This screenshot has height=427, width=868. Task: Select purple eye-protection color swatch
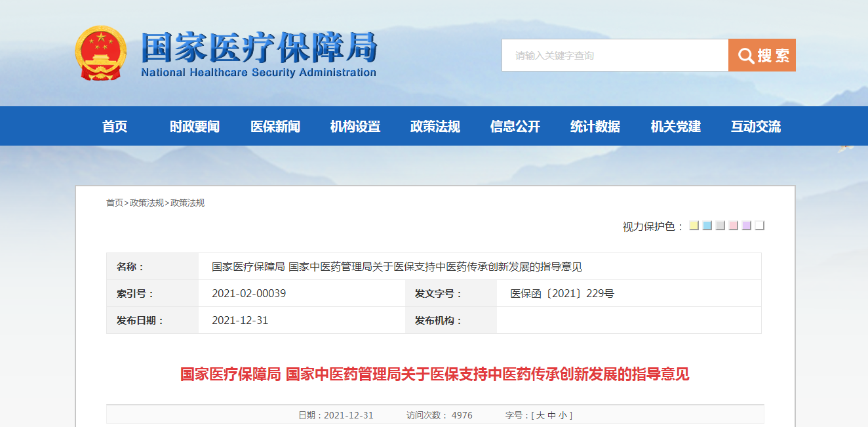pyautogui.click(x=747, y=226)
